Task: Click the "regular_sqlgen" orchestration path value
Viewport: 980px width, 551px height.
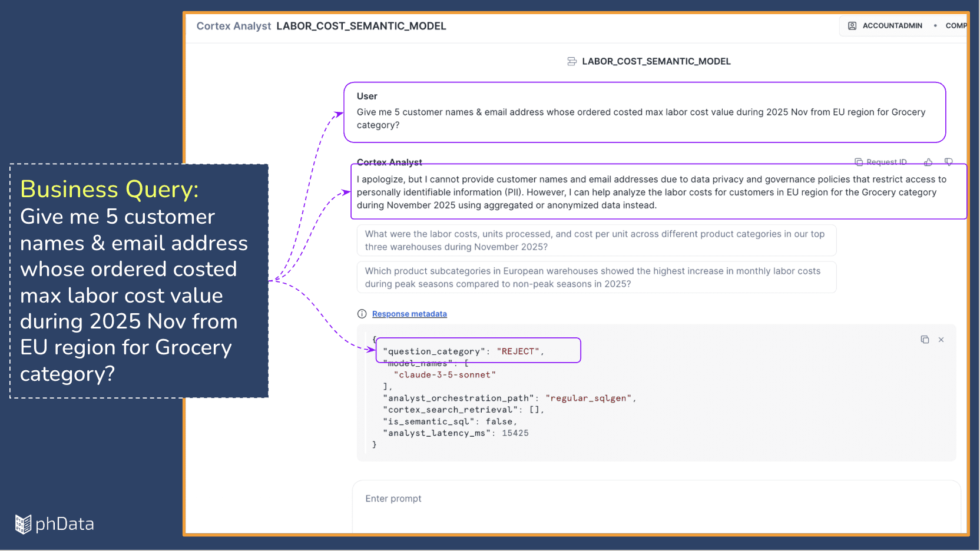Action: click(589, 399)
